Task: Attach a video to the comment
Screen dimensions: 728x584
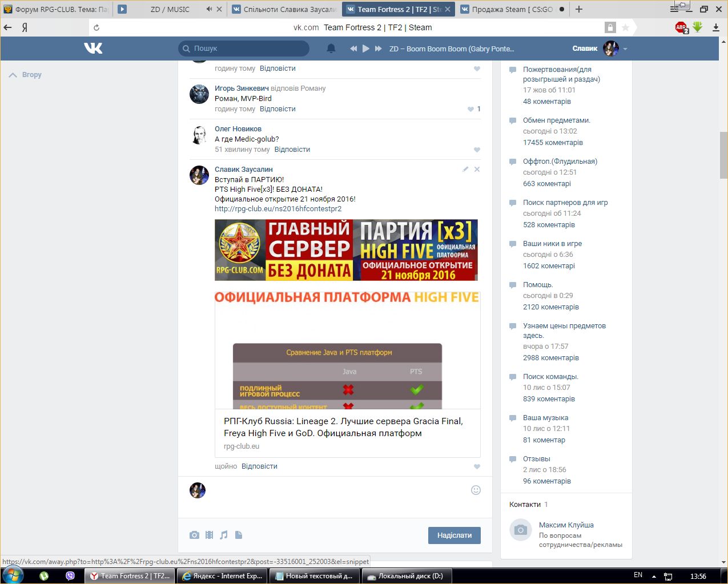Action: [x=210, y=535]
